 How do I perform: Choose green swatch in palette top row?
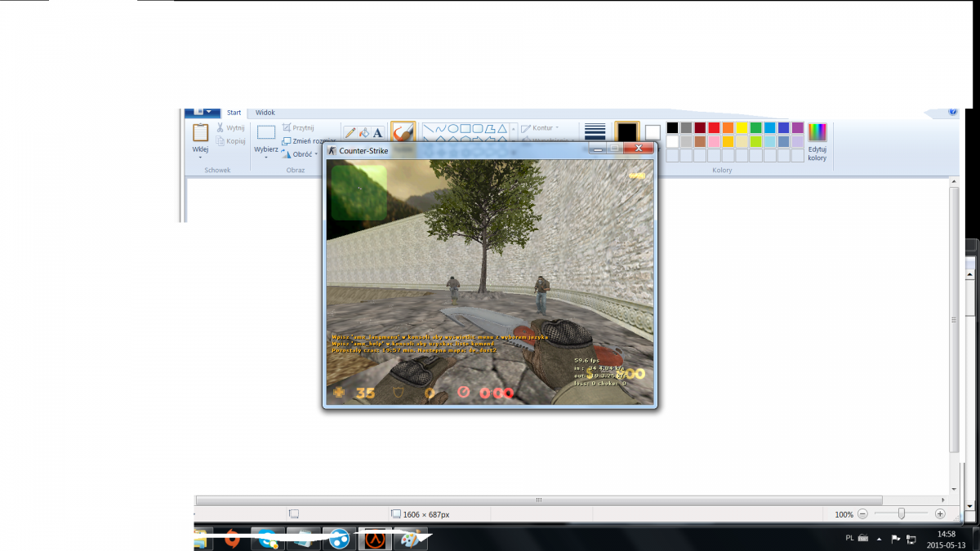coord(755,127)
